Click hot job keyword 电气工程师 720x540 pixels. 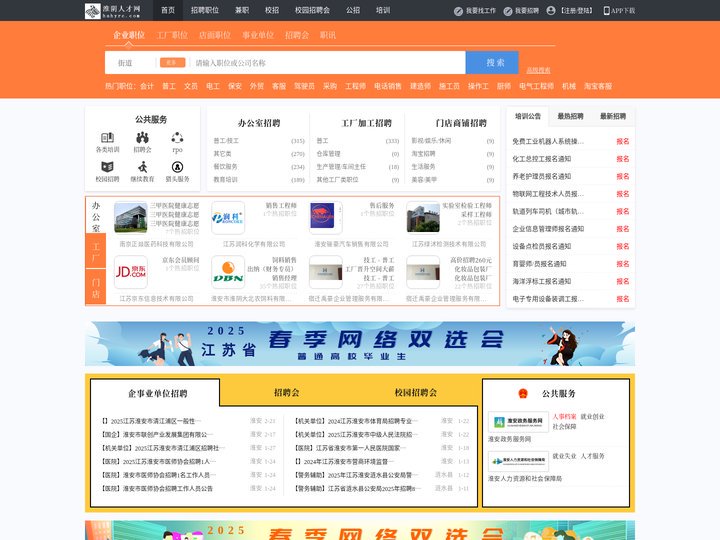[536, 86]
